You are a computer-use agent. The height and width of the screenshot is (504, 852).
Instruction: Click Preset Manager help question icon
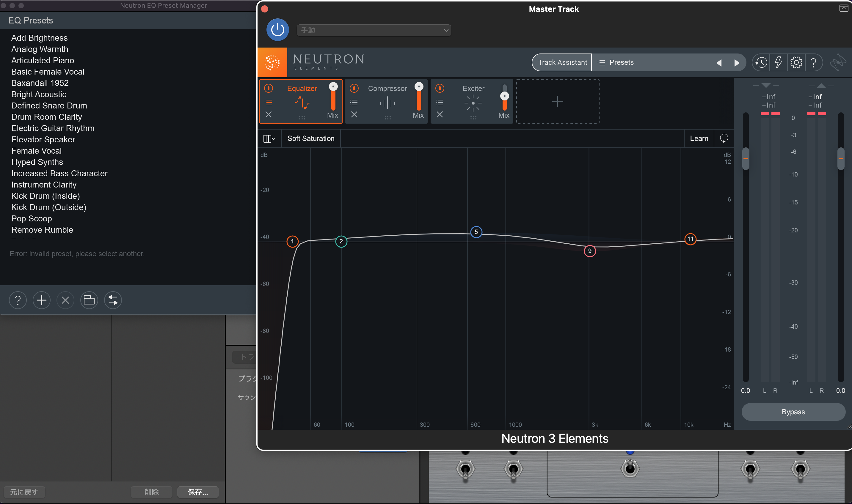pyautogui.click(x=18, y=300)
